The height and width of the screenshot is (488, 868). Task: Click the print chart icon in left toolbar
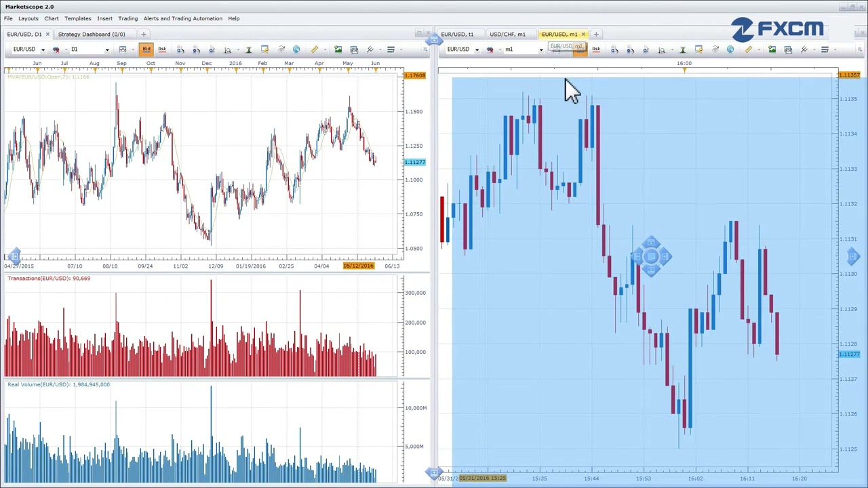[x=353, y=49]
